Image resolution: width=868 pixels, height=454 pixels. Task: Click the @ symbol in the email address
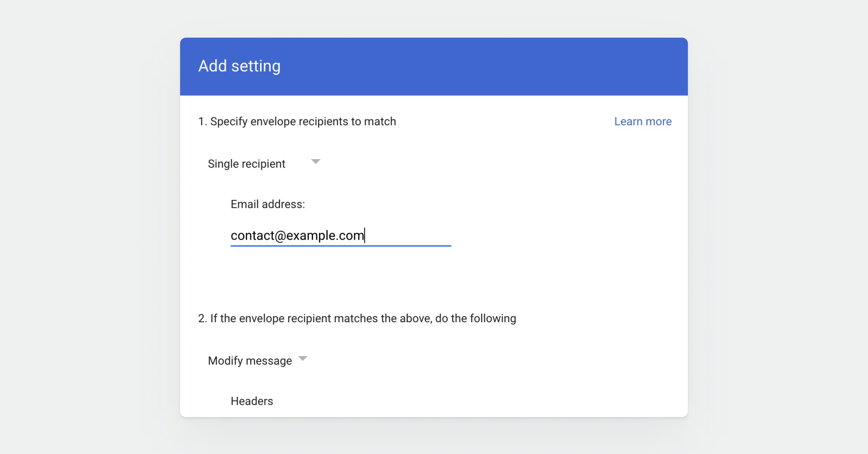pos(280,236)
